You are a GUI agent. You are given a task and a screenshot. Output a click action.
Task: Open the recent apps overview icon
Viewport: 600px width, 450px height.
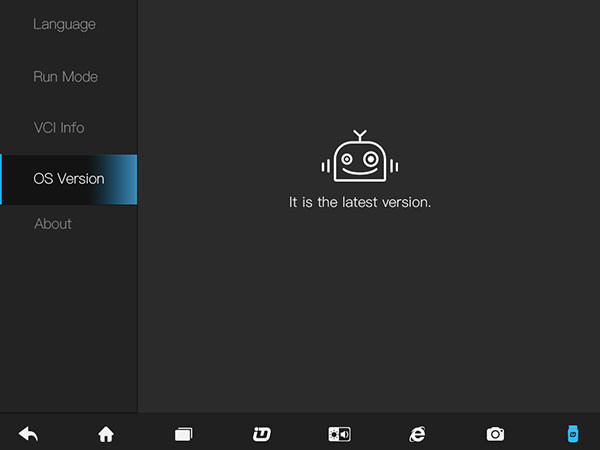(x=184, y=434)
